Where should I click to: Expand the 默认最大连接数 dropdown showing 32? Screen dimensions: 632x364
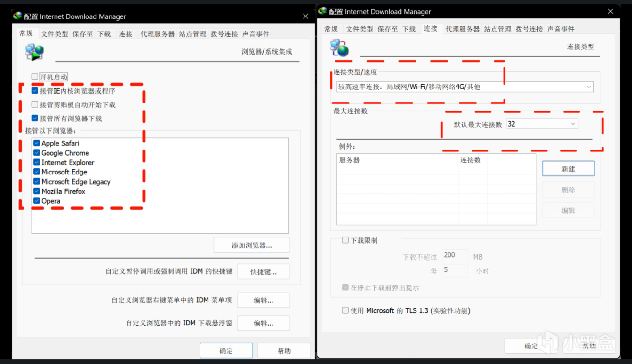[x=542, y=124]
